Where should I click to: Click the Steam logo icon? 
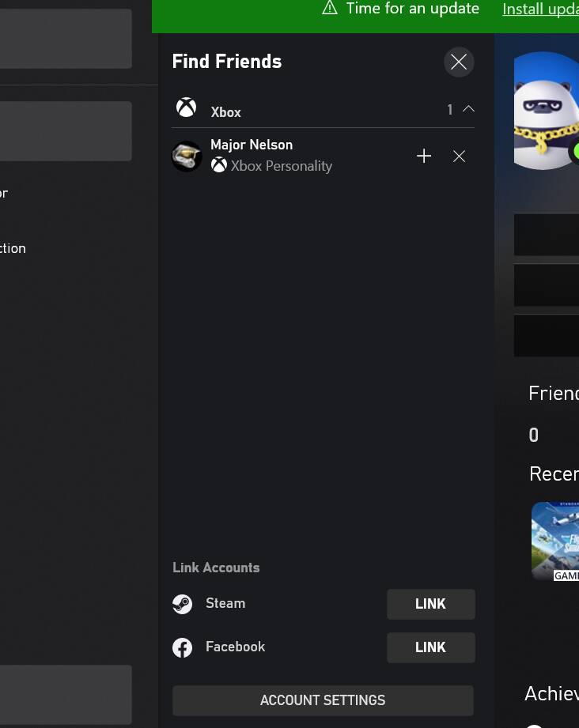[x=182, y=604]
